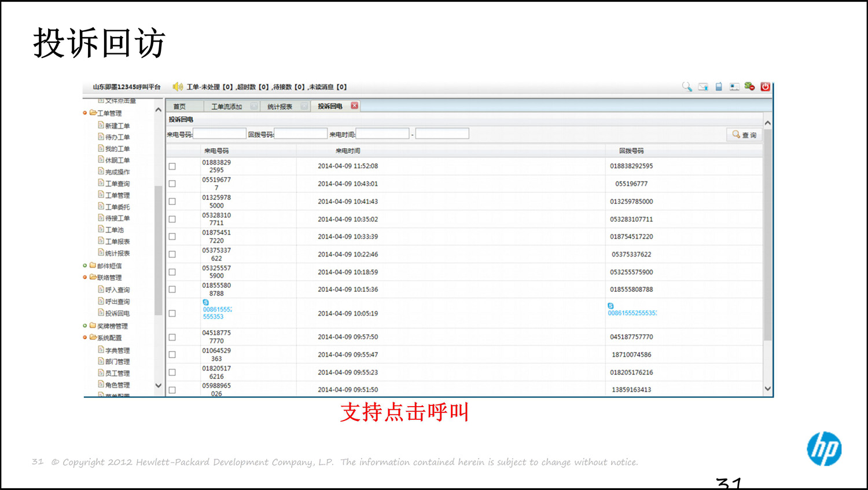Collapse the 工单管理 folder in sidebar

tap(85, 113)
